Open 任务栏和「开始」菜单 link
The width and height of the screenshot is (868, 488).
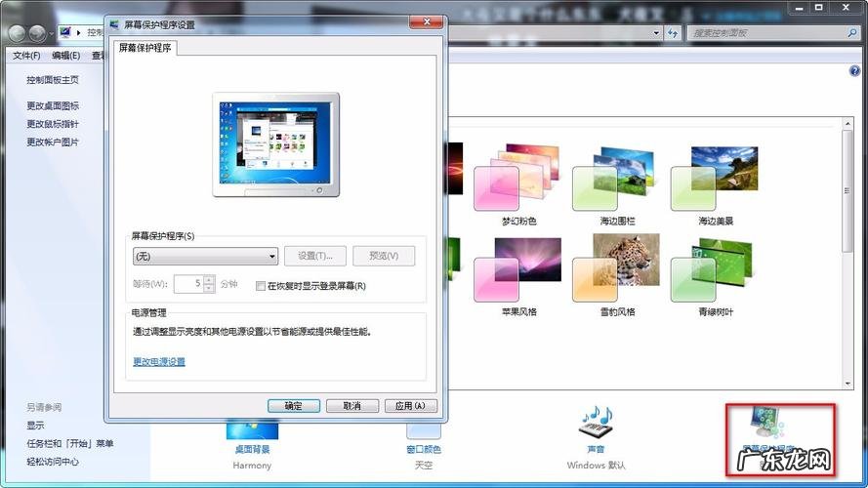tap(69, 444)
